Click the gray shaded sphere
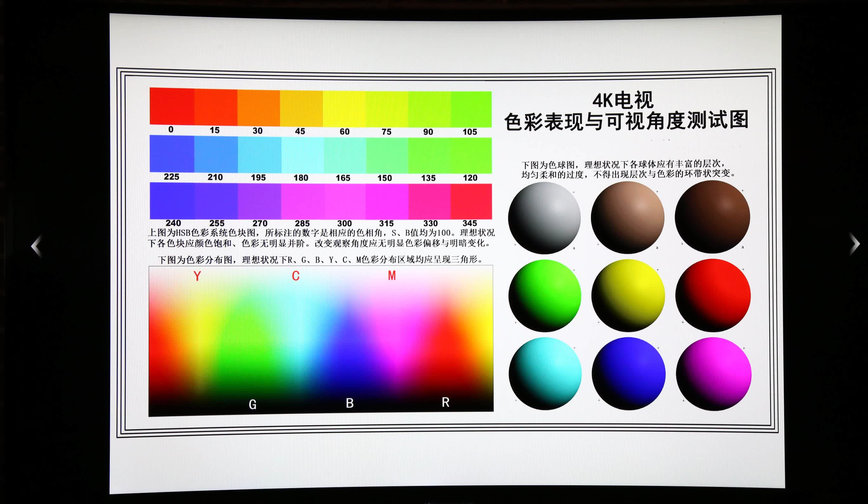 (544, 218)
